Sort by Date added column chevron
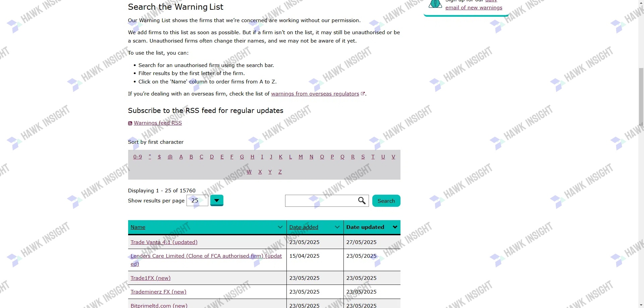644x308 pixels. tap(337, 227)
